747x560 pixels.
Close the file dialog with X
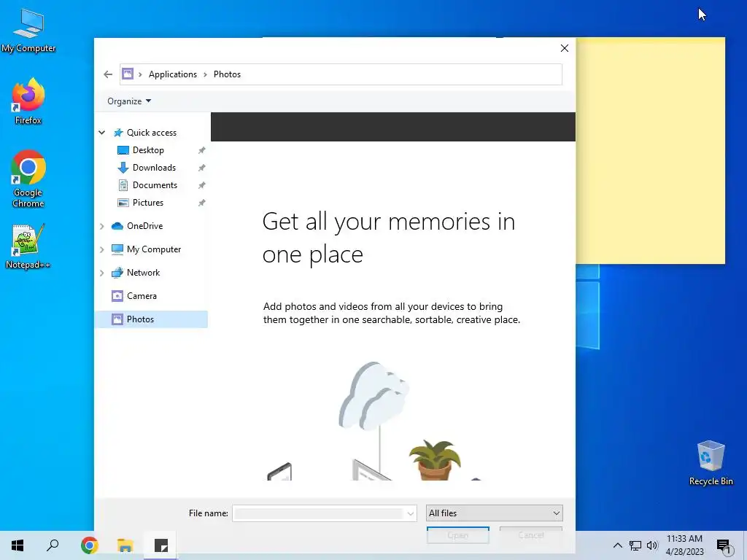565,48
